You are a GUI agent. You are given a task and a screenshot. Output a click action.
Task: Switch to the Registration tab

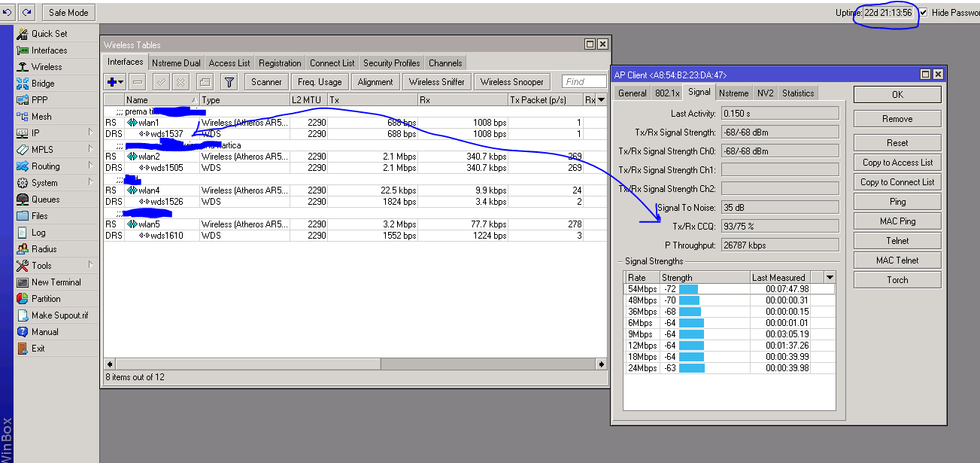pos(280,63)
